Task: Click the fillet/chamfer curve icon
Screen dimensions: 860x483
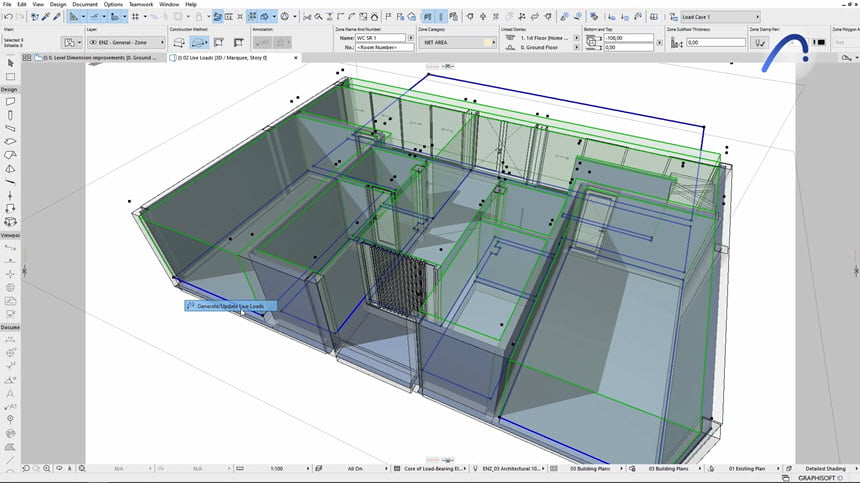Action: (x=352, y=17)
